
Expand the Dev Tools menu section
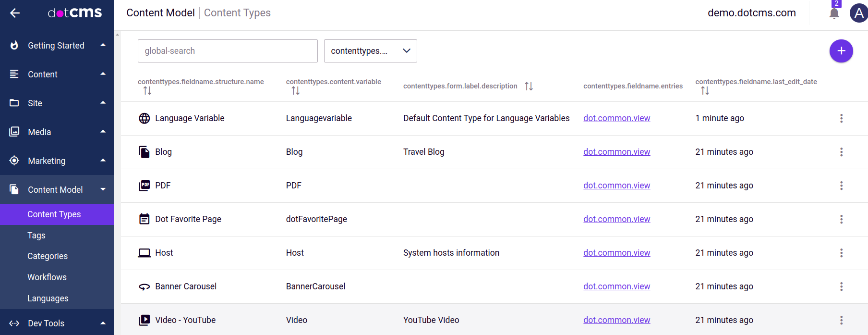pos(103,323)
